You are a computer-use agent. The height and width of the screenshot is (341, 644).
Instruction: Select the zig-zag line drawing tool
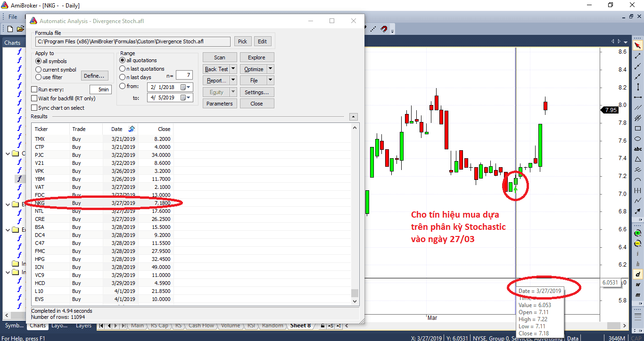tap(638, 201)
